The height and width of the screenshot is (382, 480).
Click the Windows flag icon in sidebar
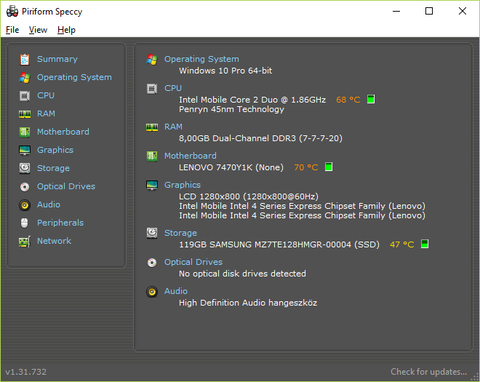coord(25,78)
